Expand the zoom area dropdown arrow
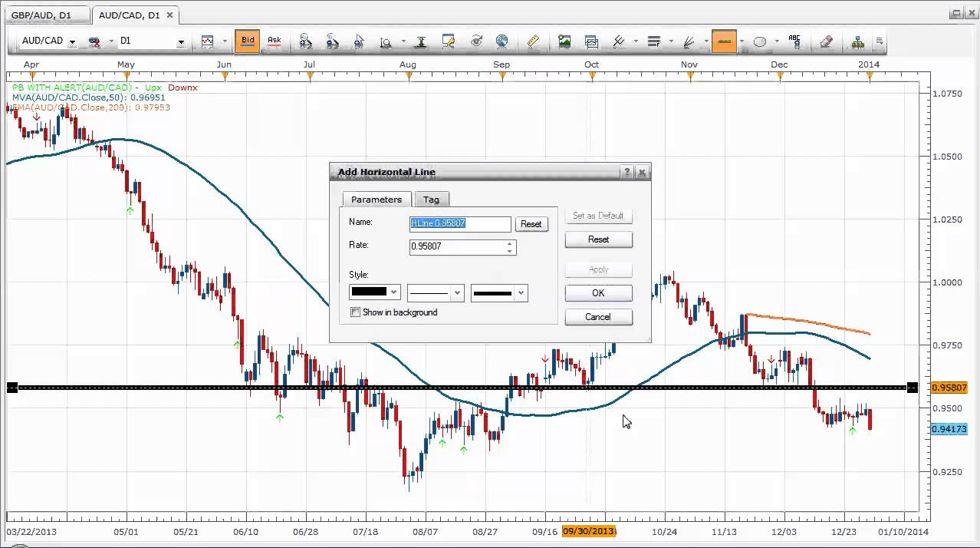The height and width of the screenshot is (548, 980). [x=403, y=41]
